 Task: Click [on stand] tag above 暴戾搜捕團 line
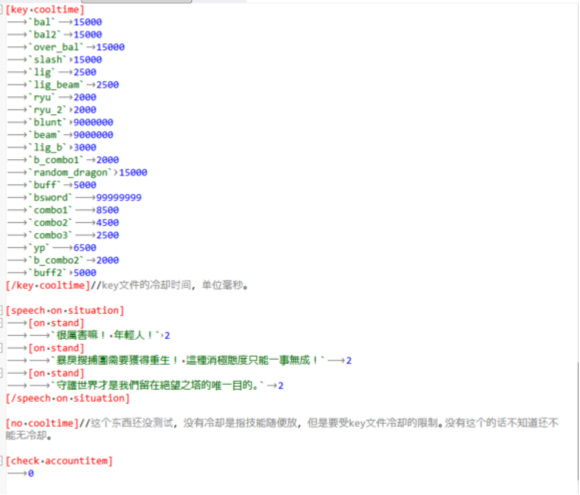(57, 348)
